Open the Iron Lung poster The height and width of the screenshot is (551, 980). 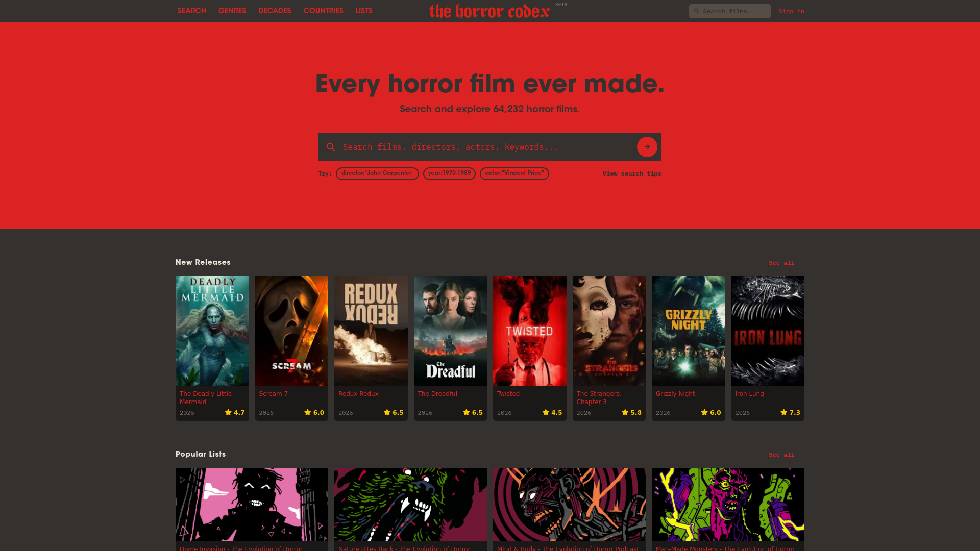(768, 331)
